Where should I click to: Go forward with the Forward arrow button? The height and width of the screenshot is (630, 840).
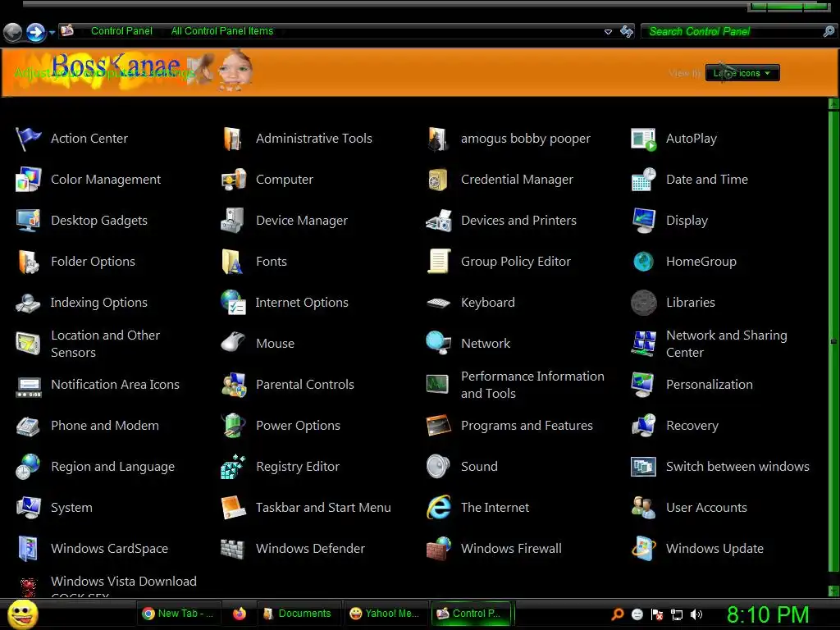pyautogui.click(x=36, y=33)
